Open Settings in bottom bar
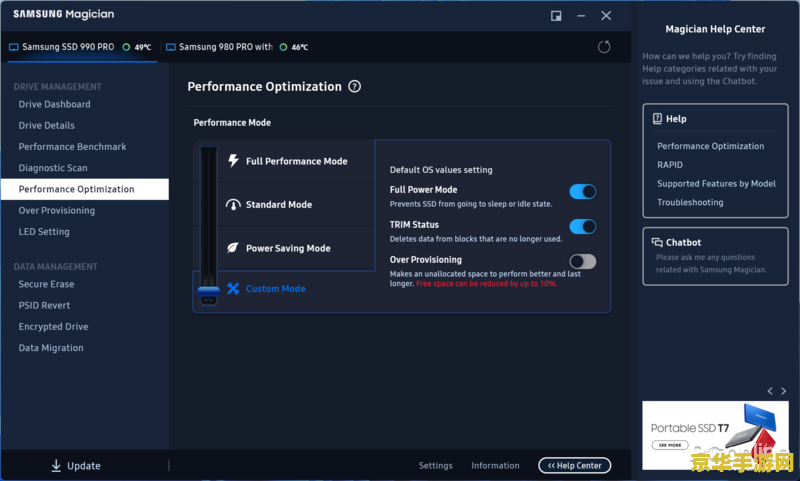Viewport: 800px width, 481px height. coord(435,465)
